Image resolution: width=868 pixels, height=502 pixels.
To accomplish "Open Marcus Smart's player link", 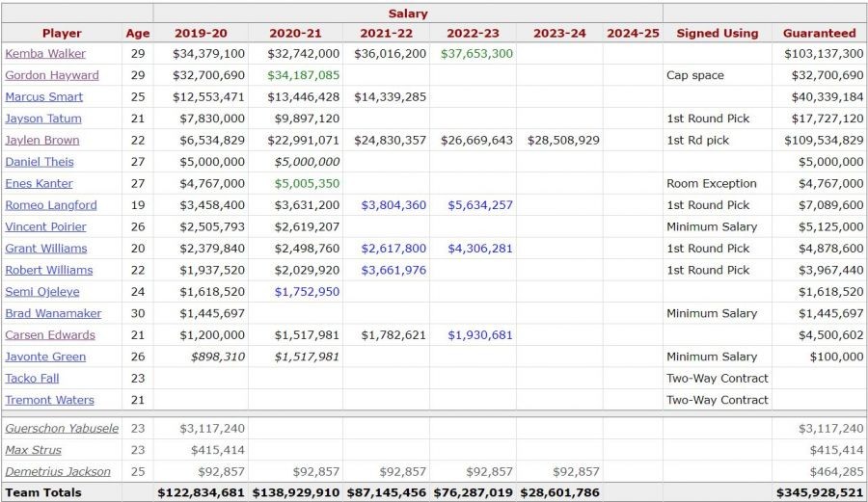I will 44,97.
